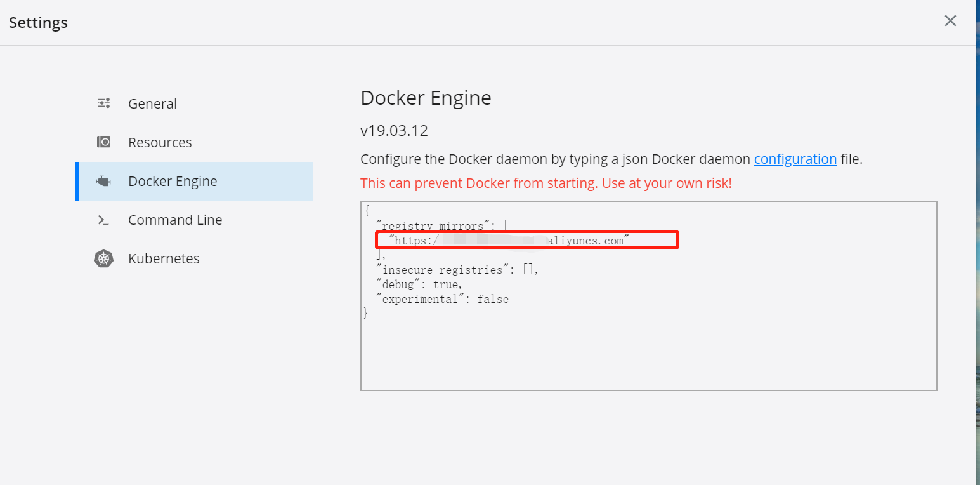Screen dimensions: 980x485
Task: Click the "insecure-registries" line in editor
Action: click(x=457, y=270)
